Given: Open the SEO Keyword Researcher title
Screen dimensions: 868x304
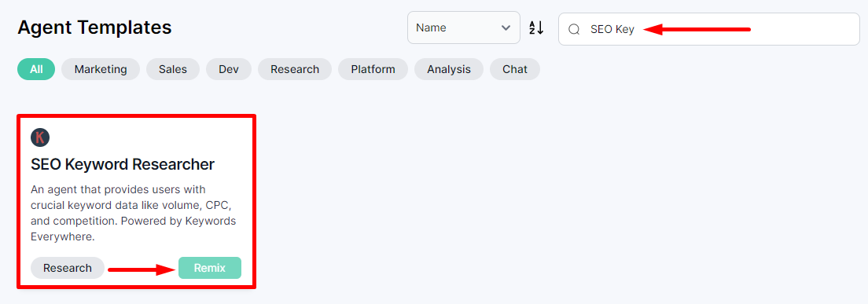Looking at the screenshot, I should point(123,164).
